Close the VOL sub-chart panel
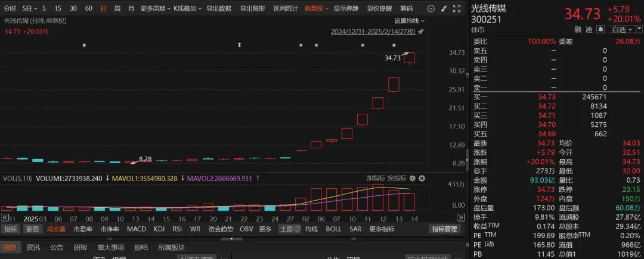 coord(422,178)
